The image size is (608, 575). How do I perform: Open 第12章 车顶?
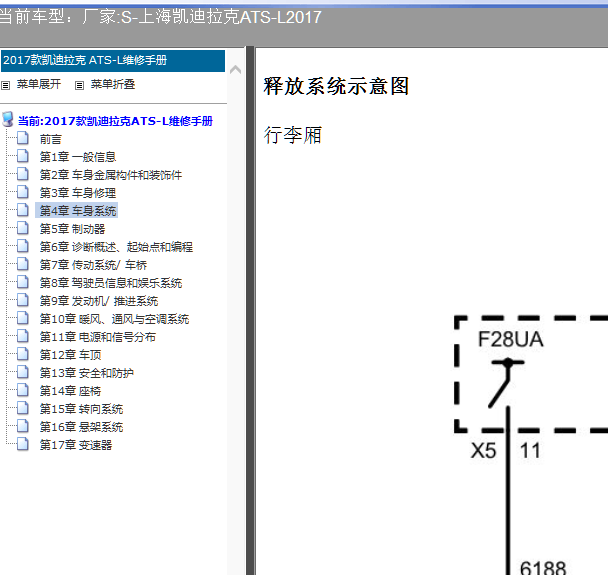click(70, 355)
